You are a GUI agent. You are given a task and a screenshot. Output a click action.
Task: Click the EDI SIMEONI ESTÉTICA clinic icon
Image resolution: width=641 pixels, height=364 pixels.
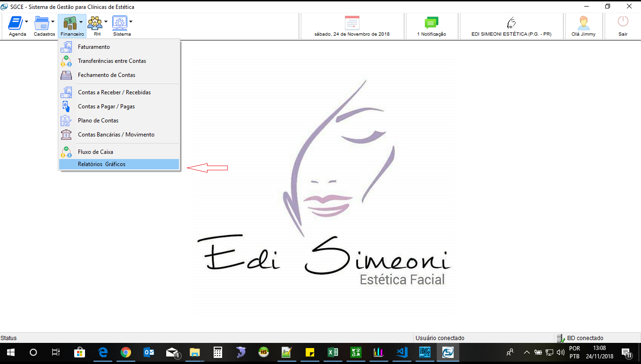point(511,23)
